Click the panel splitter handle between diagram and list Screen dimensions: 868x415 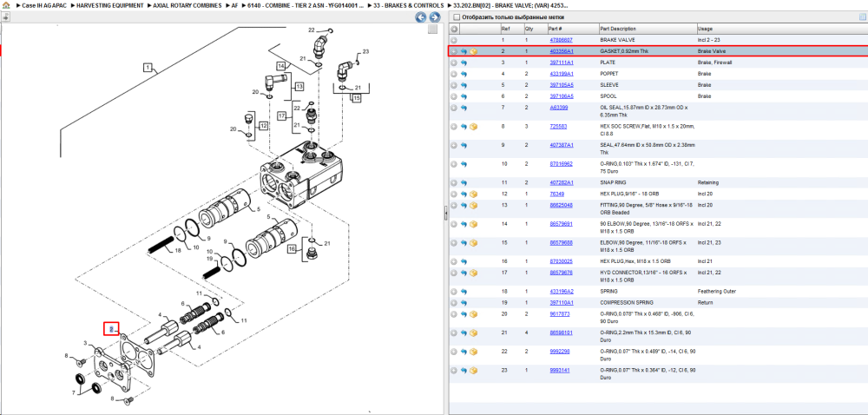445,214
